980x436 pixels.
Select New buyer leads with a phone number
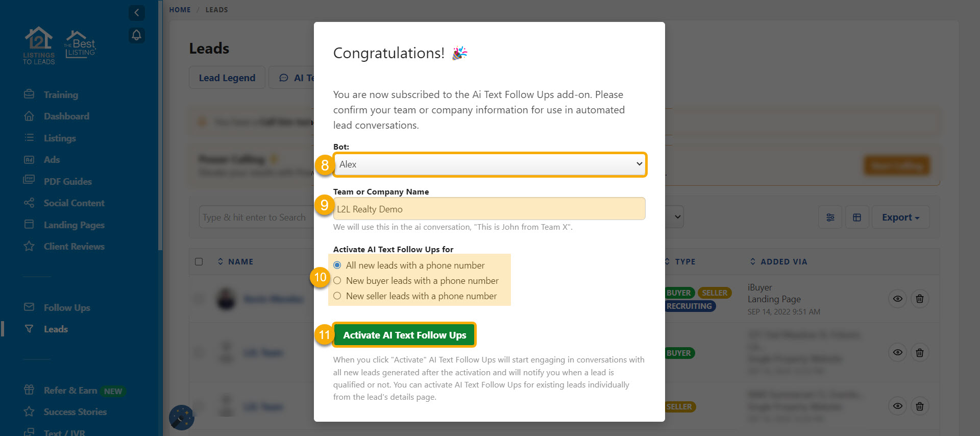tap(337, 281)
